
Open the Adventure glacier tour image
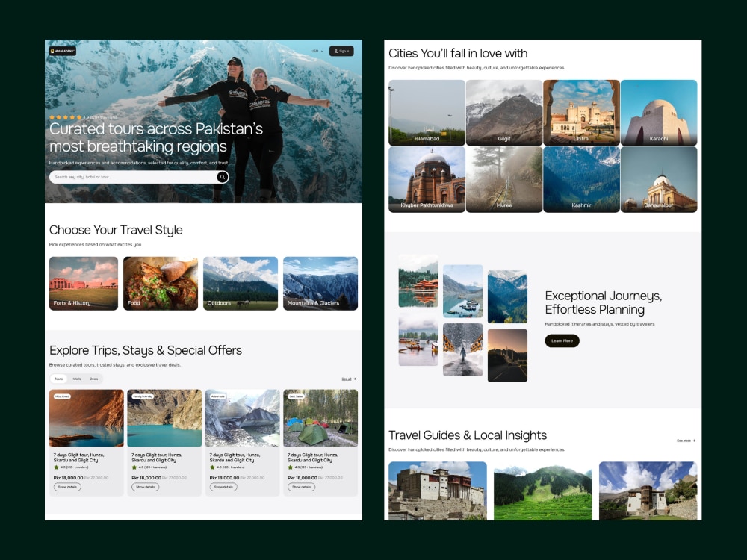click(x=243, y=418)
